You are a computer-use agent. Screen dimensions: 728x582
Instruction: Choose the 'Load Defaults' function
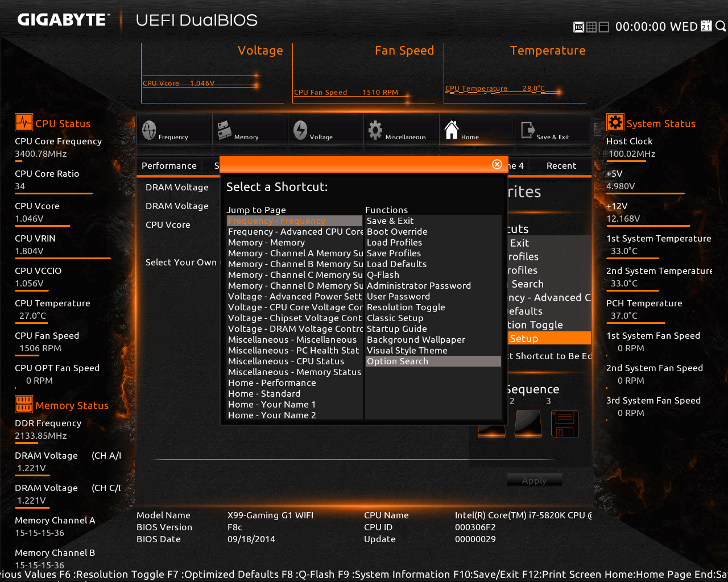(433, 264)
